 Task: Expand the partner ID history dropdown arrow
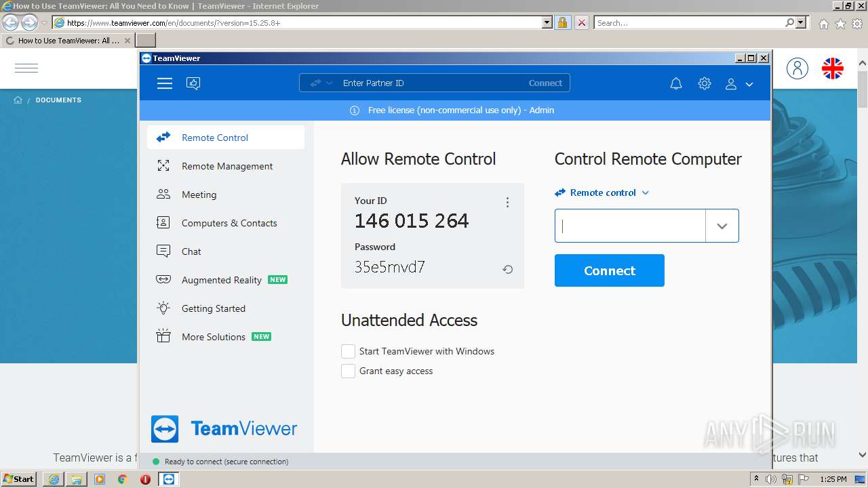pyautogui.click(x=722, y=226)
